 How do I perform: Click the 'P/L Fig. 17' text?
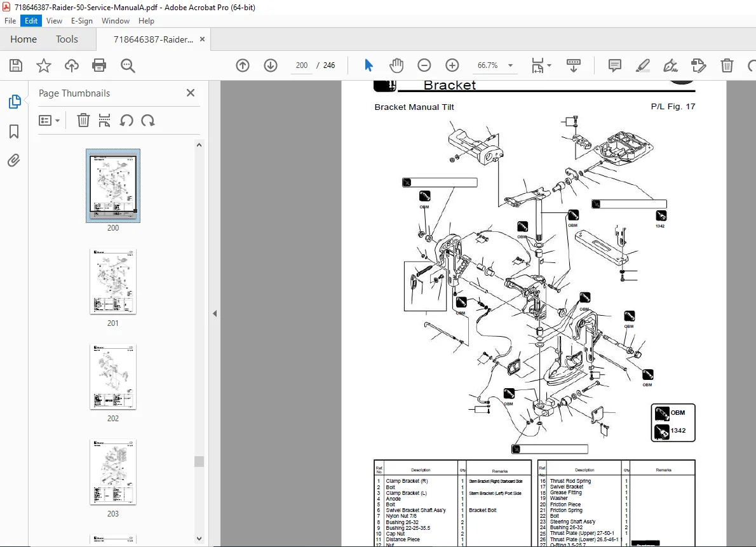coord(673,107)
